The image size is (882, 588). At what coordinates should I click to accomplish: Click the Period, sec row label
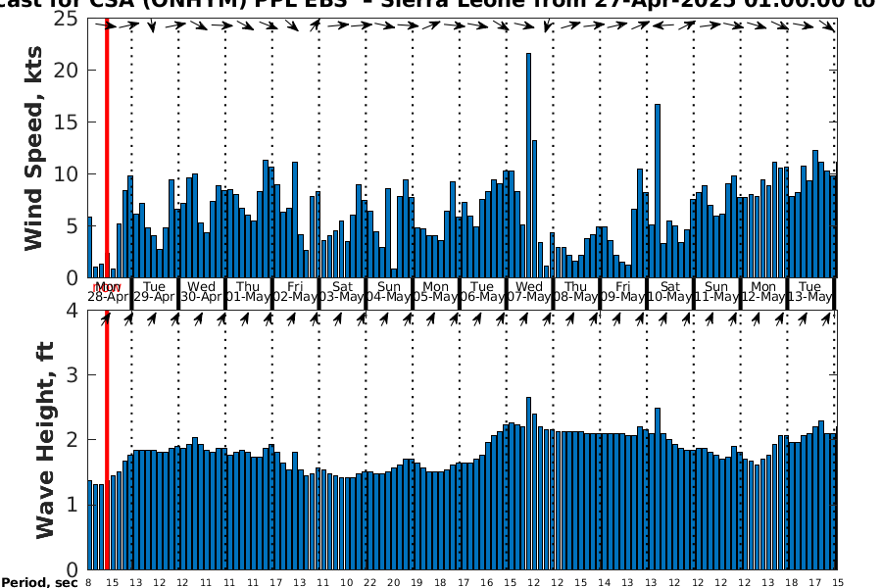pyautogui.click(x=39, y=582)
